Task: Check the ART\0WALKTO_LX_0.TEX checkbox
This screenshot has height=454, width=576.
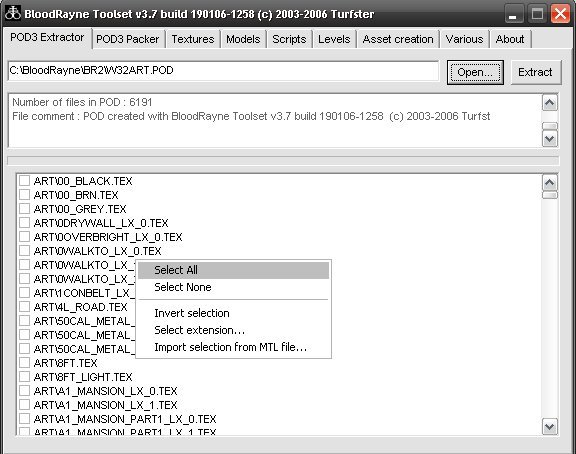Action: point(24,251)
